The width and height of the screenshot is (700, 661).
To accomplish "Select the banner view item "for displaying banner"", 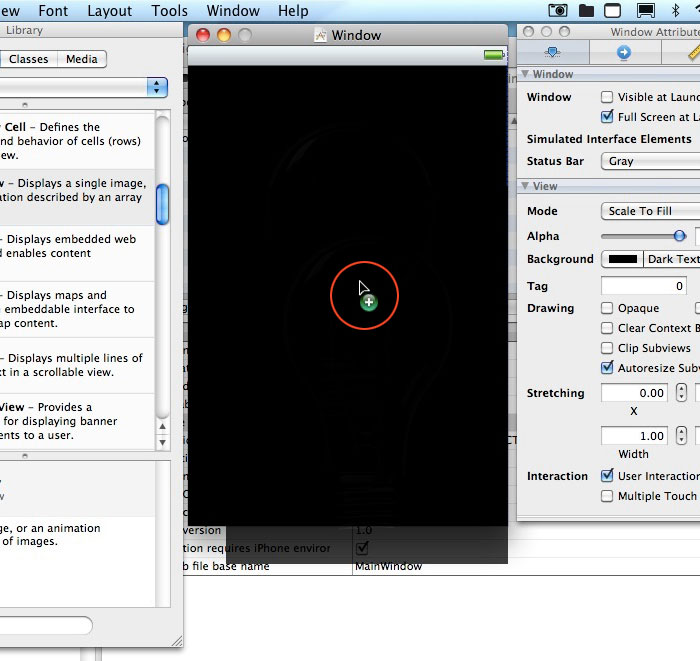I will tap(77, 421).
